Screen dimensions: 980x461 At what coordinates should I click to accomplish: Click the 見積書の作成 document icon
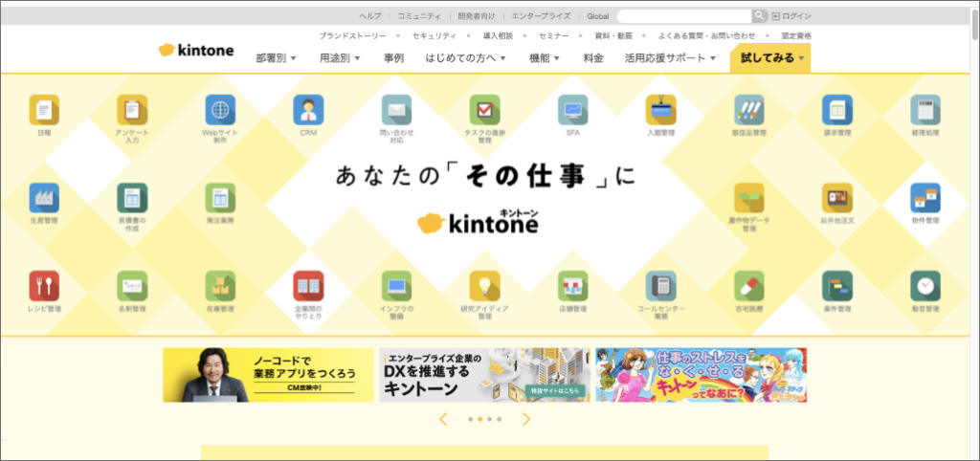tap(132, 198)
